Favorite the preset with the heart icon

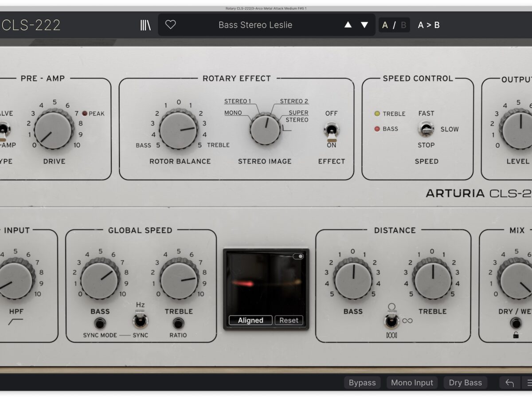(x=171, y=25)
